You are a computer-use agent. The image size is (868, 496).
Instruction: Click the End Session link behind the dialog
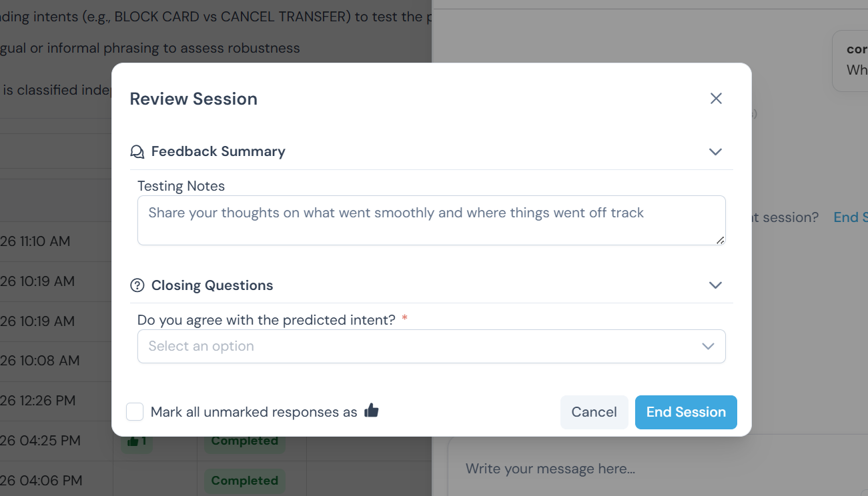point(851,217)
